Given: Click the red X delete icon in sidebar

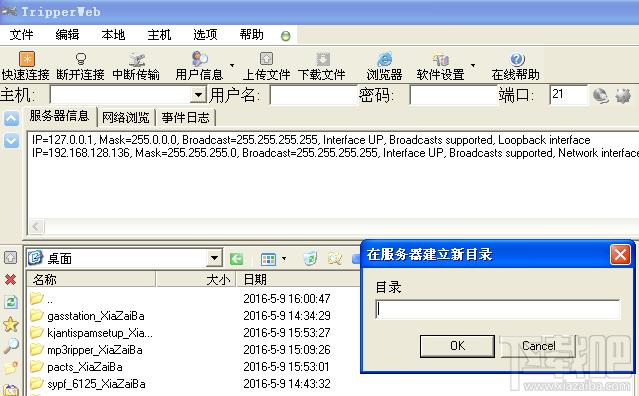Looking at the screenshot, I should (x=10, y=279).
